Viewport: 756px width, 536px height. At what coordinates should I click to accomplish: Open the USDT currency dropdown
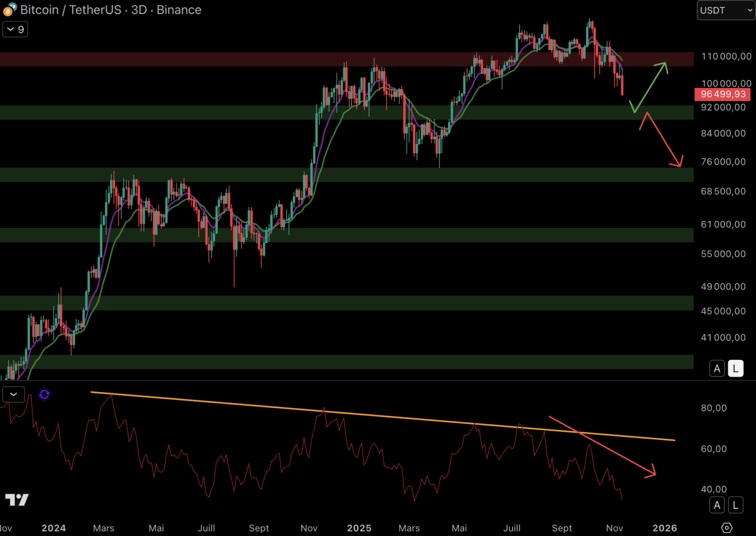(726, 10)
